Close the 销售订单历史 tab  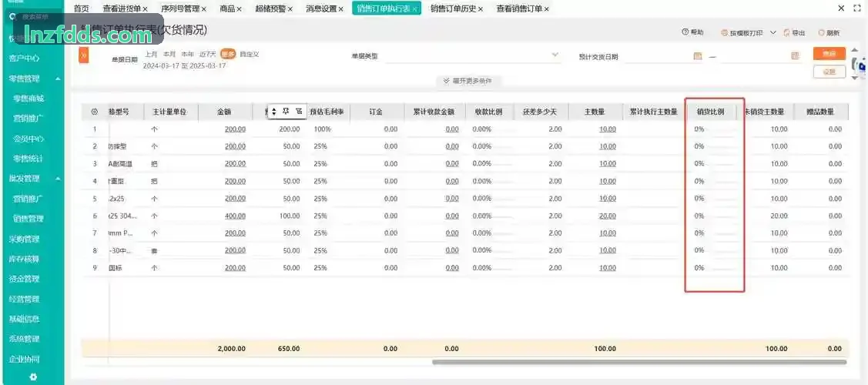[480, 8]
